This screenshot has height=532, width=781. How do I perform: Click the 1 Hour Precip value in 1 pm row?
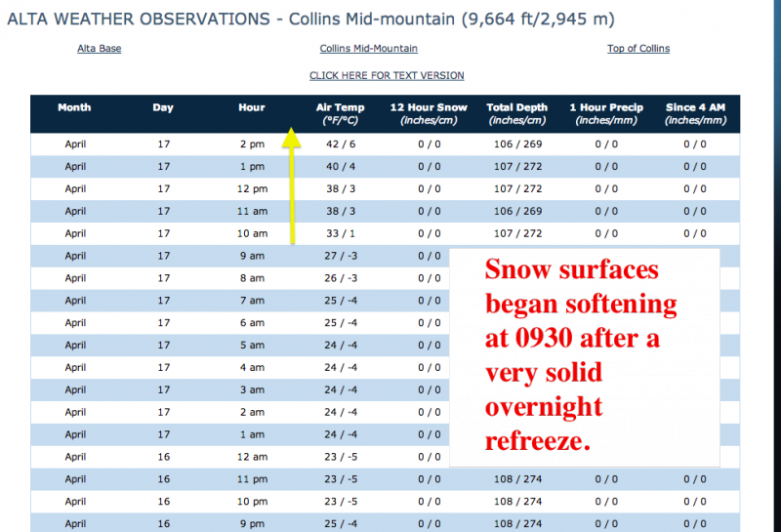click(x=606, y=166)
